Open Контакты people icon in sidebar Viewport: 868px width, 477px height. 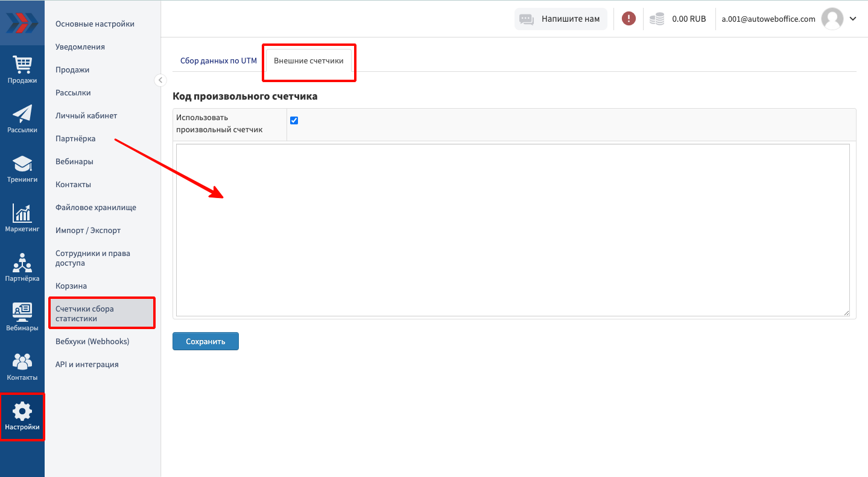22,362
